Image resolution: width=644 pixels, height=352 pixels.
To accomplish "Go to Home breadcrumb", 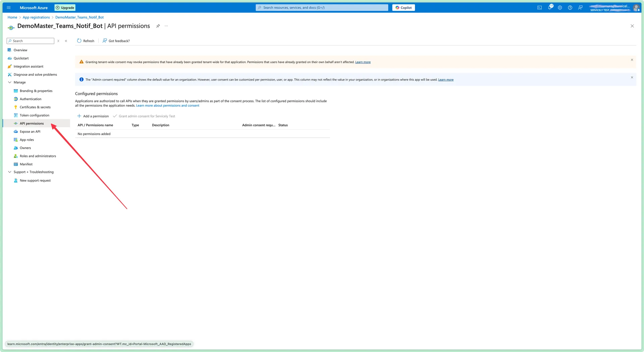I will [x=12, y=17].
